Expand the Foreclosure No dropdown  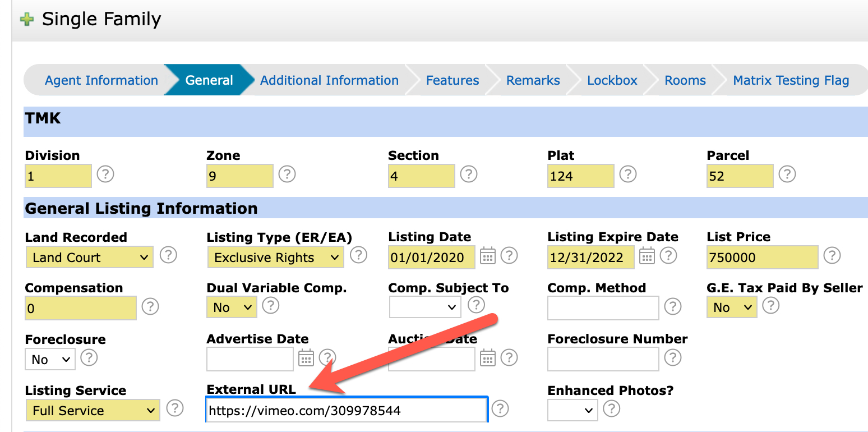pos(50,360)
